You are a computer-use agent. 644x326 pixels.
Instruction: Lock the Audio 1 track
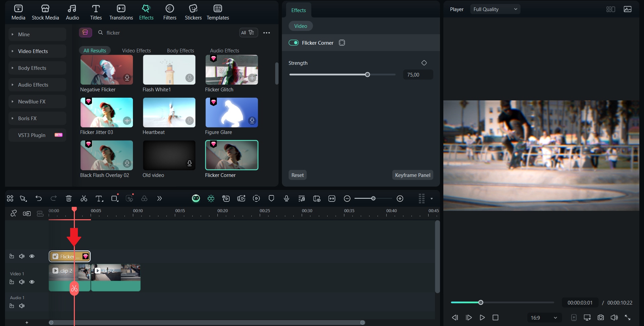(12, 306)
